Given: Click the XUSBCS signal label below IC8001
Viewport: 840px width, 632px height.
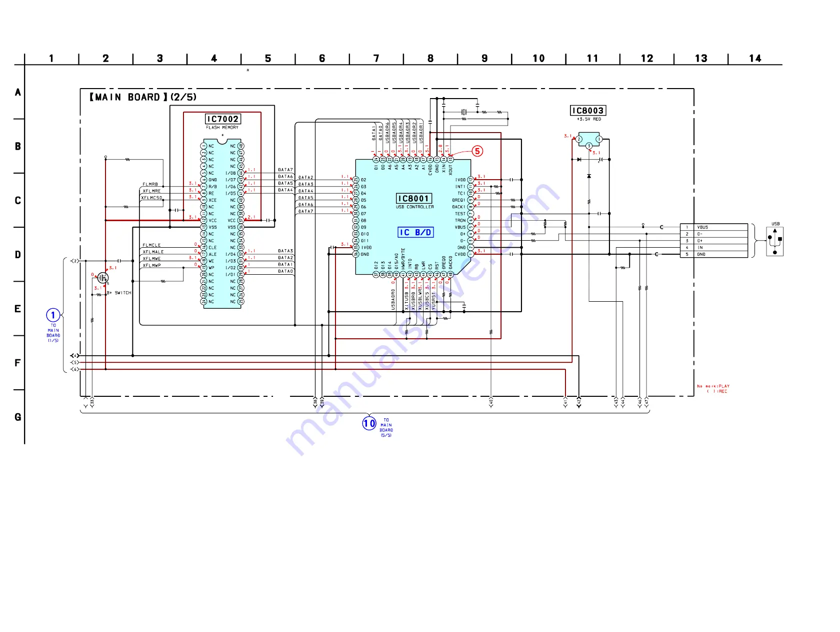Looking at the screenshot, I should pos(426,301).
